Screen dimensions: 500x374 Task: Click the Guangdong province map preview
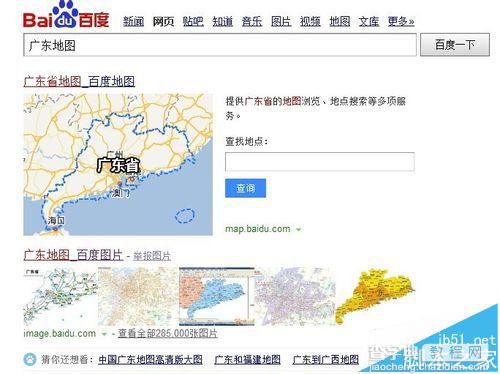(118, 165)
